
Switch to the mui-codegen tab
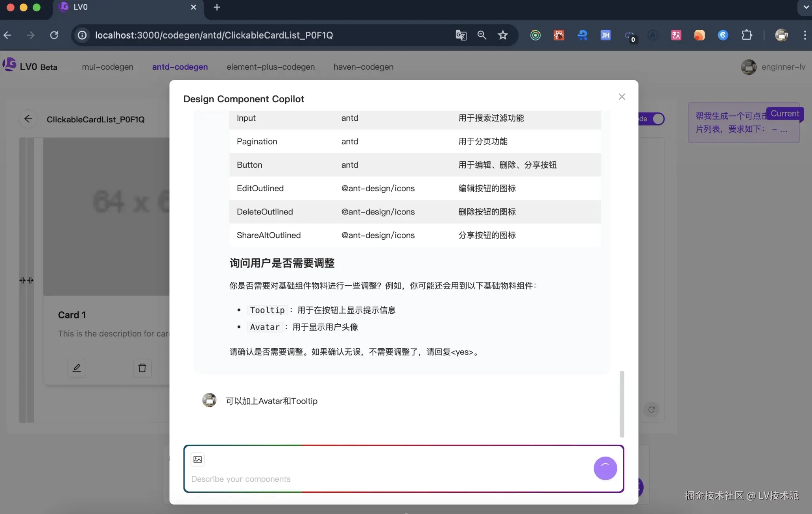pos(107,67)
